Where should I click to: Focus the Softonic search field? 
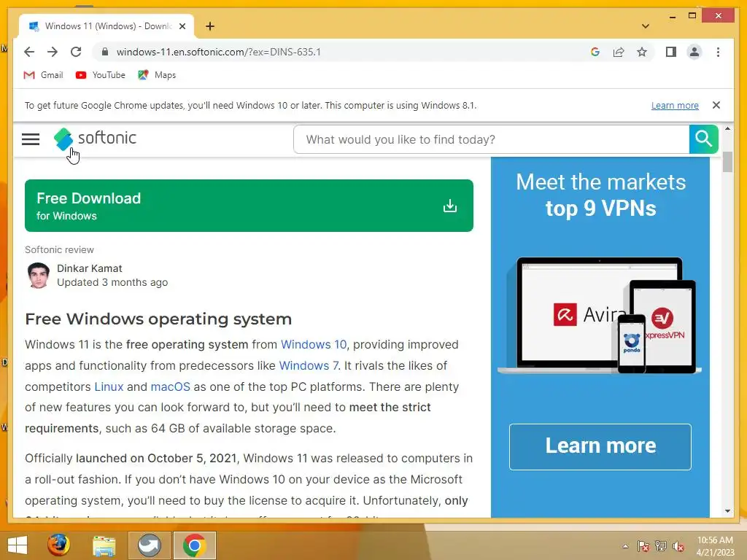[x=491, y=139]
